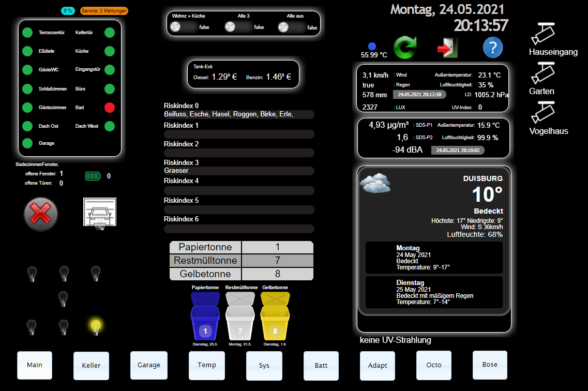This screenshot has width=588, height=391.
Task: Click the green refresh arrow icon
Action: coord(405,47)
